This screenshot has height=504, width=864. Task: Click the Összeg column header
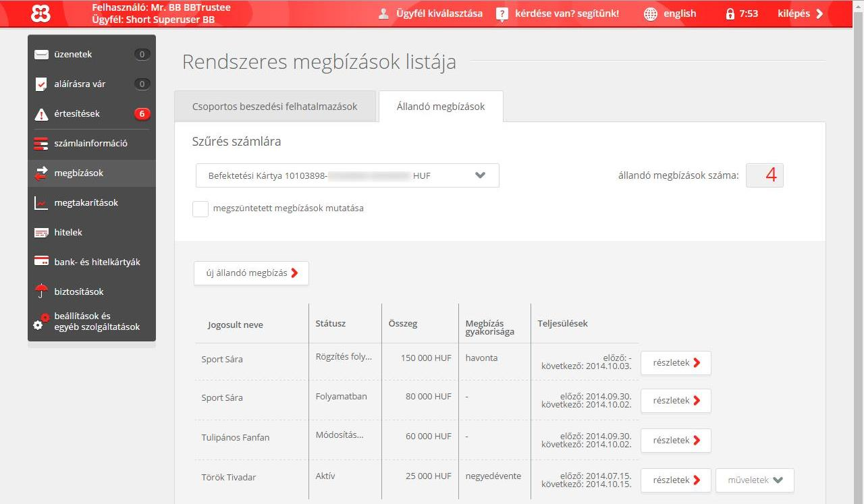[x=403, y=324]
